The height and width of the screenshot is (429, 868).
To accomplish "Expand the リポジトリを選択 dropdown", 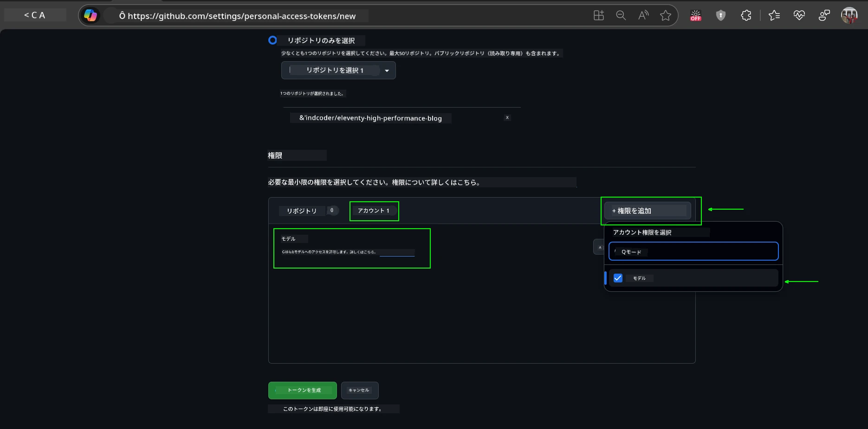I will (338, 70).
